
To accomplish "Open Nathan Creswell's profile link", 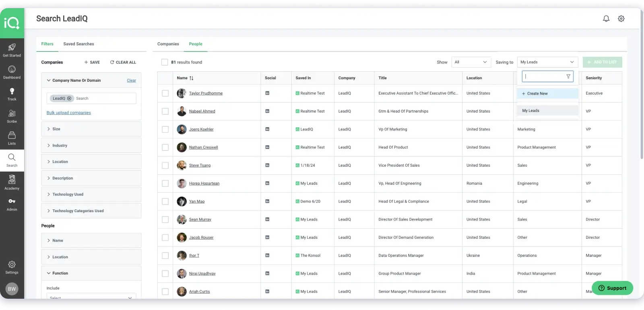I will pos(204,147).
